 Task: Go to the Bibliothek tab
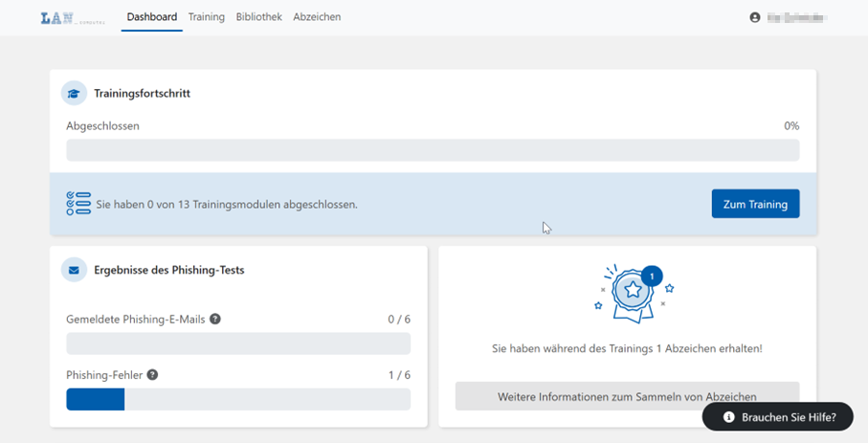pos(258,17)
